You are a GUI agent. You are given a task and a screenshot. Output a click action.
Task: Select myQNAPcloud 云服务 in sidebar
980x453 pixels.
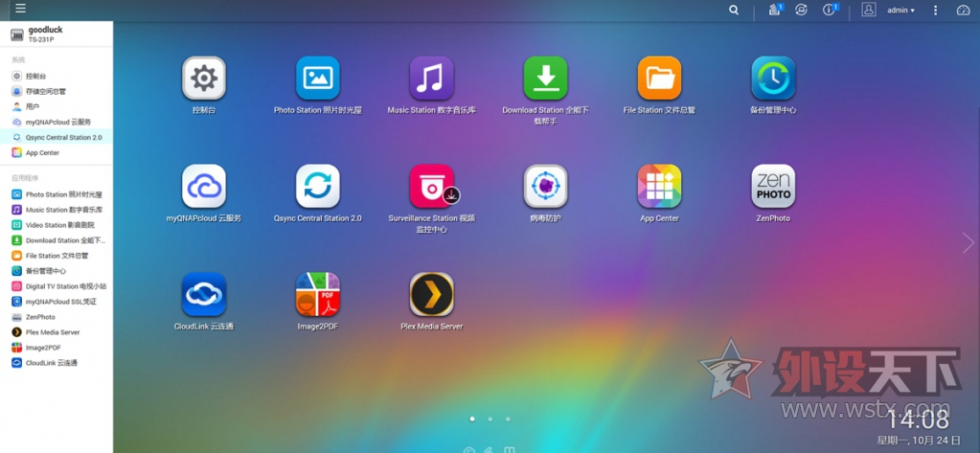pyautogui.click(x=57, y=122)
